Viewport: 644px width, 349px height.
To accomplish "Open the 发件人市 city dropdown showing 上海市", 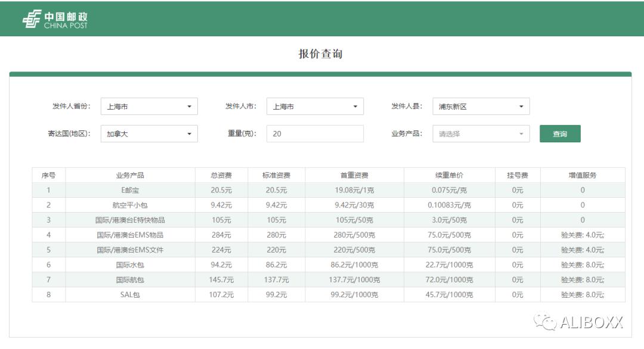I will (315, 106).
